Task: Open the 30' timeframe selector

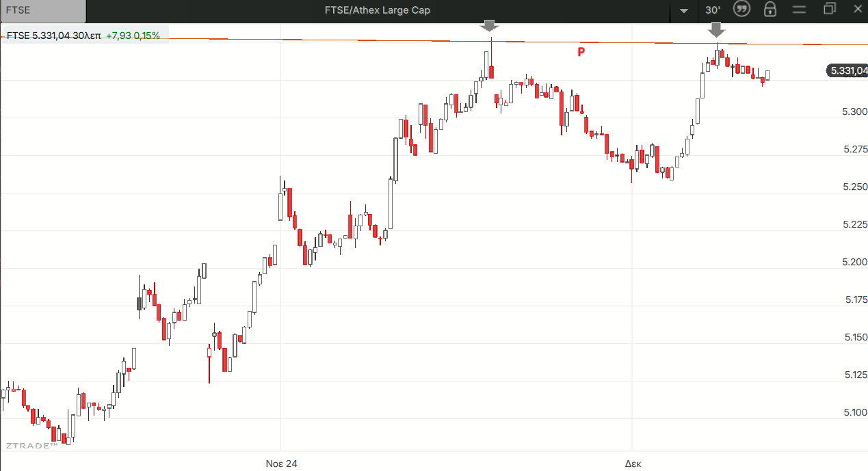Action: click(713, 10)
